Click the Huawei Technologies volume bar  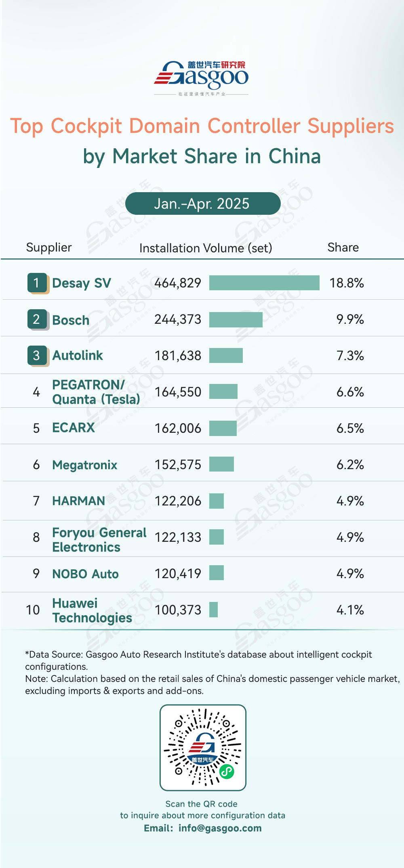pos(213,610)
